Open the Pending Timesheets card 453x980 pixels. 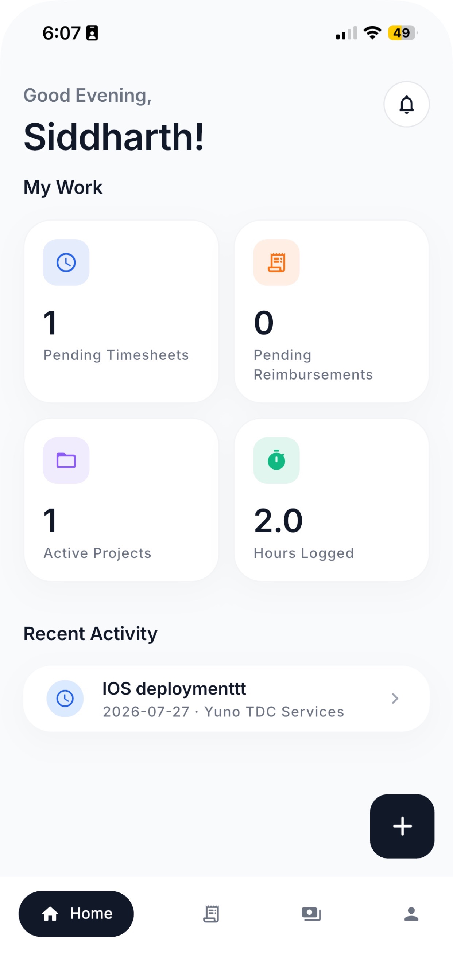point(121,312)
